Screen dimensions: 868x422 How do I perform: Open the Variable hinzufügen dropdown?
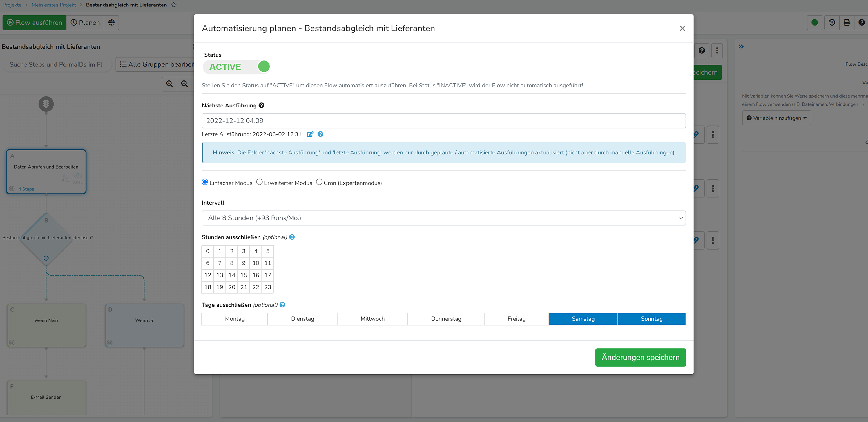tap(776, 118)
